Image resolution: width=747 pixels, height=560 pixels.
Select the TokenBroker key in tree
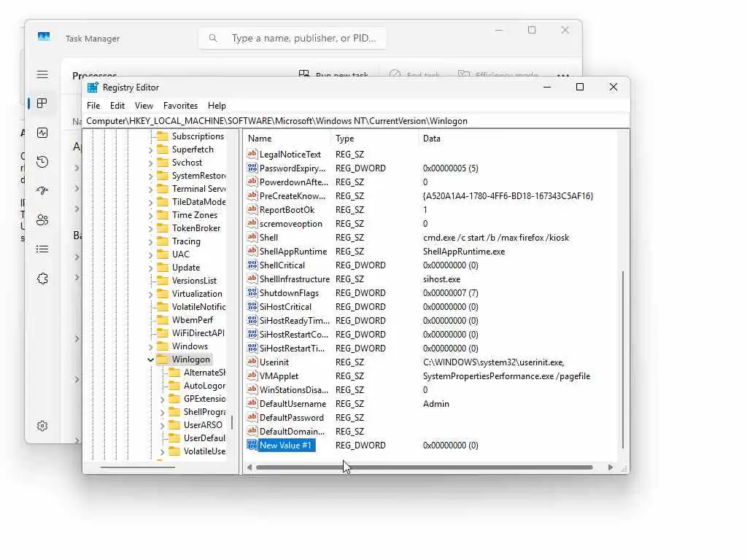click(x=196, y=228)
